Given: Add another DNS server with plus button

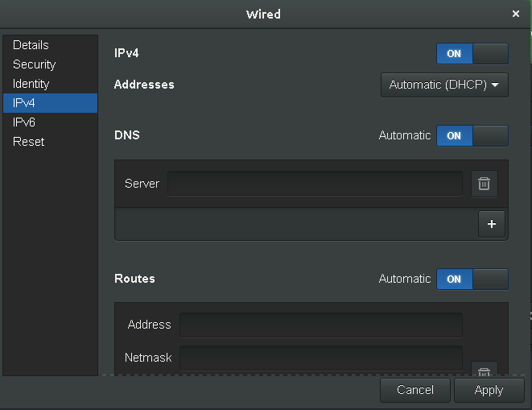Looking at the screenshot, I should (491, 224).
